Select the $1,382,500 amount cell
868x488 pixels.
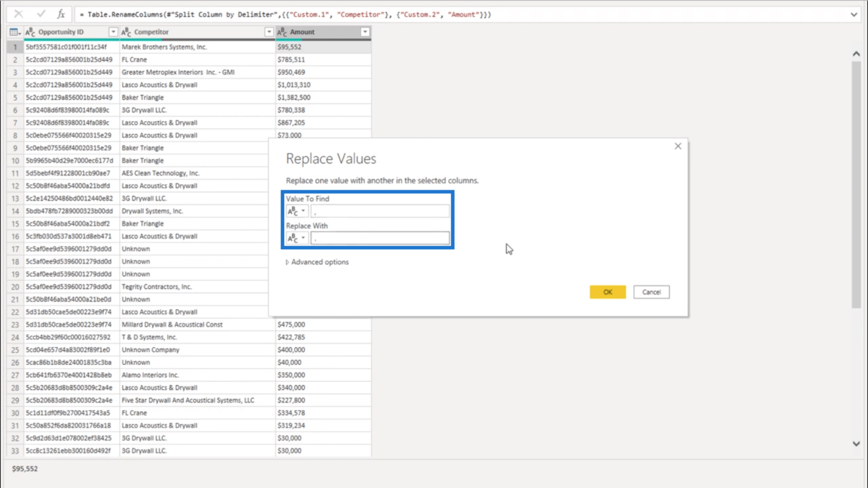(323, 98)
